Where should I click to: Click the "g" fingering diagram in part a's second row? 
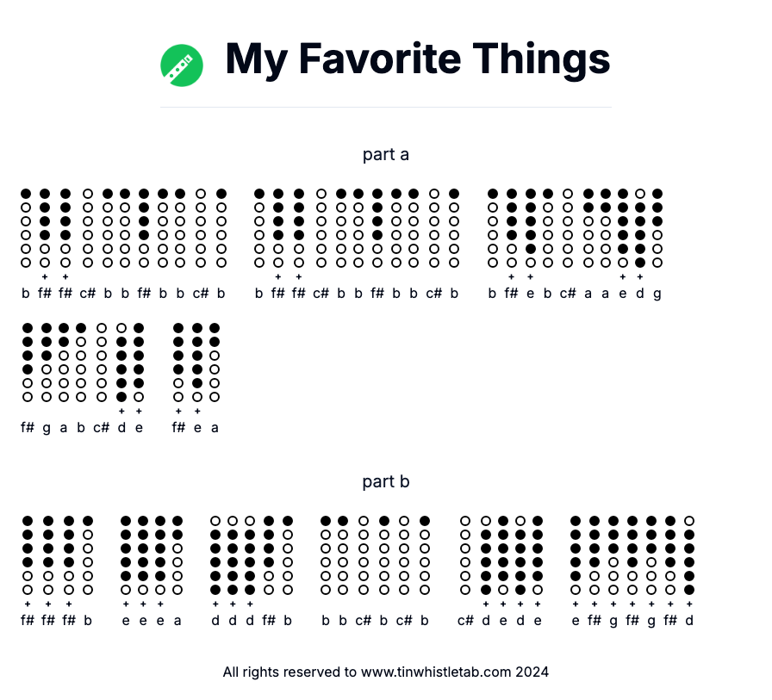click(x=47, y=362)
